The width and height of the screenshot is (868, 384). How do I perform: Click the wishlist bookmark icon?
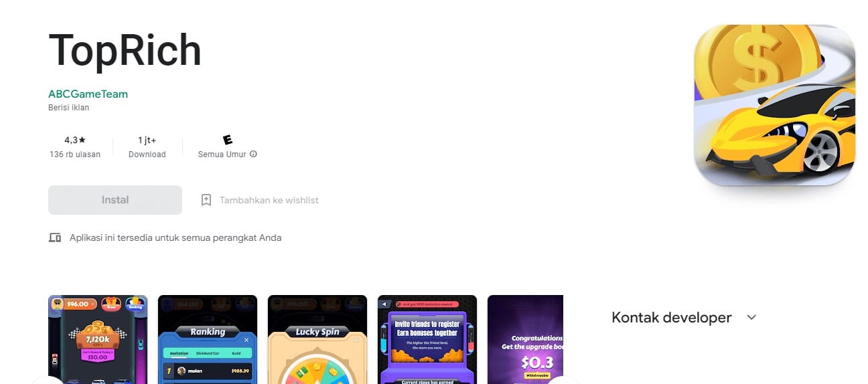pyautogui.click(x=206, y=200)
